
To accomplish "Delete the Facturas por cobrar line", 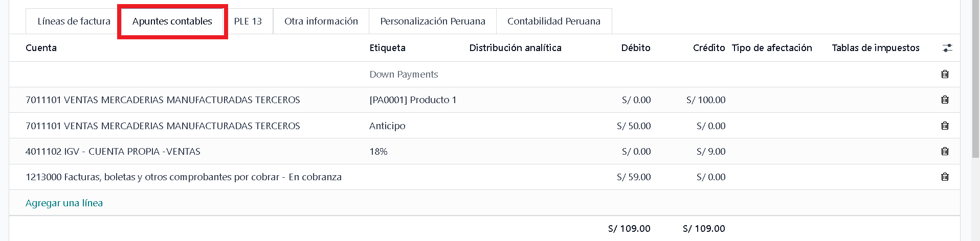I will point(945,177).
